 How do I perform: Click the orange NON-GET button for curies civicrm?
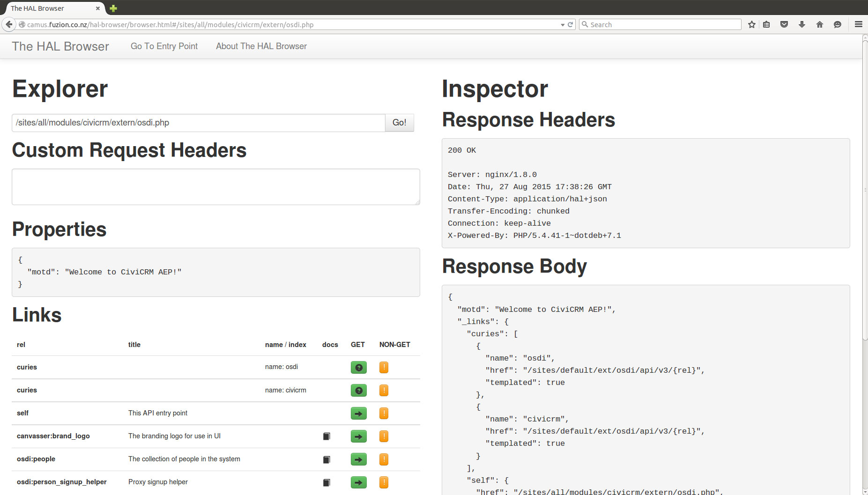[x=384, y=391]
